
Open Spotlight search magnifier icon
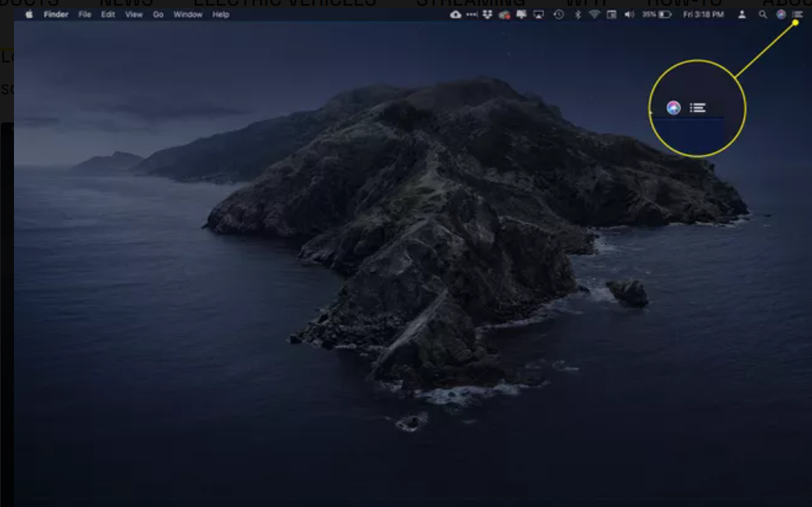pyautogui.click(x=763, y=15)
